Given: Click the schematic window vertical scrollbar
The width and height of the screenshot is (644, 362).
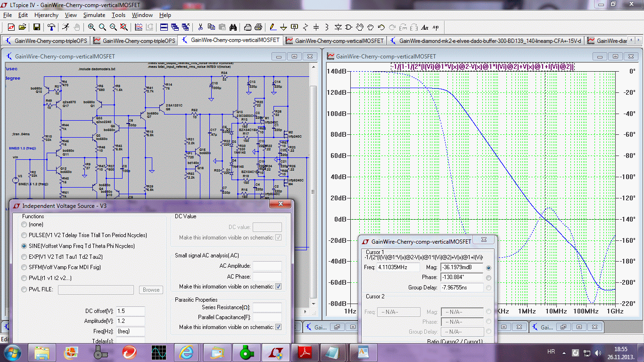Looking at the screenshot, I should 313,191.
